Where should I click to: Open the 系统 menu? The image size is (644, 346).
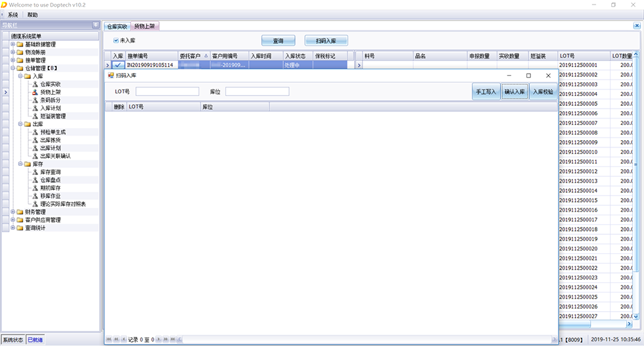[12, 14]
